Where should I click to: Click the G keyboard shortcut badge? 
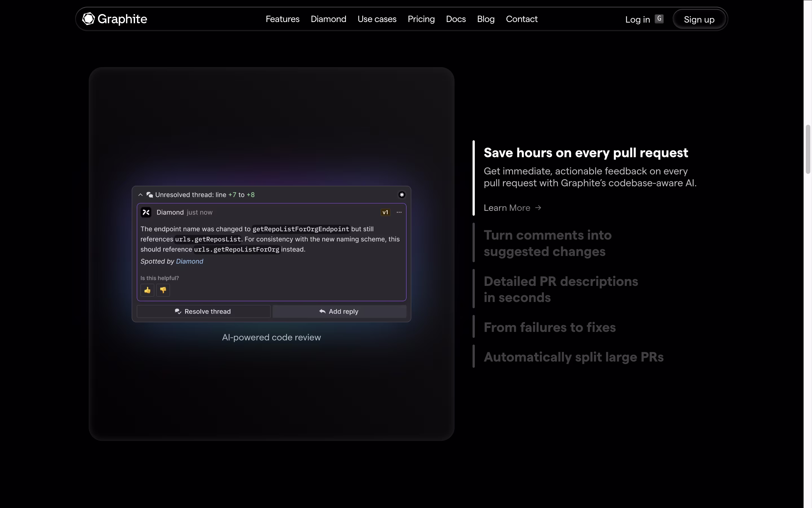pyautogui.click(x=659, y=19)
